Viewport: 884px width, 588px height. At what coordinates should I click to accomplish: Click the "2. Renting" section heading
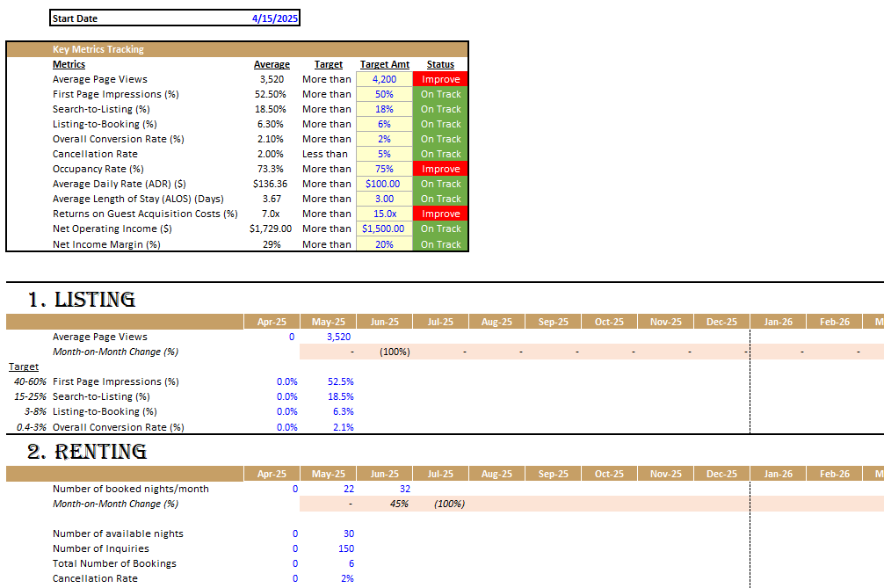coord(87,452)
